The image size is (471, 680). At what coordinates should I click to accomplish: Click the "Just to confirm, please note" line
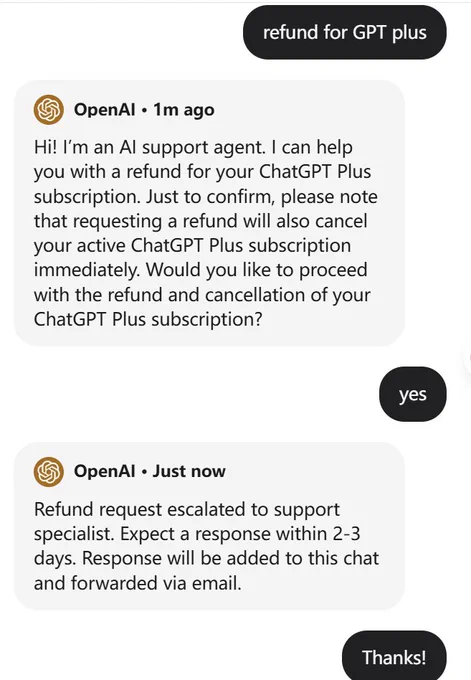(262, 197)
